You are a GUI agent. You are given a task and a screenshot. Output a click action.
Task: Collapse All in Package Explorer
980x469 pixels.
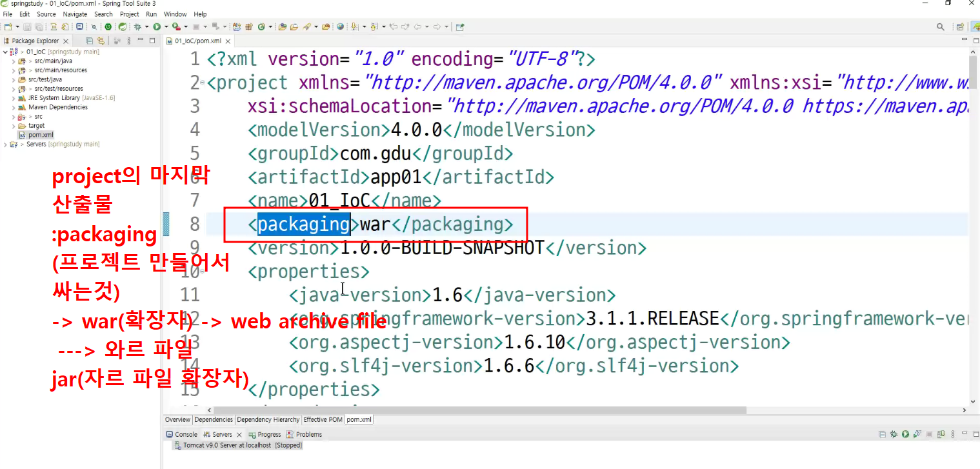click(89, 41)
